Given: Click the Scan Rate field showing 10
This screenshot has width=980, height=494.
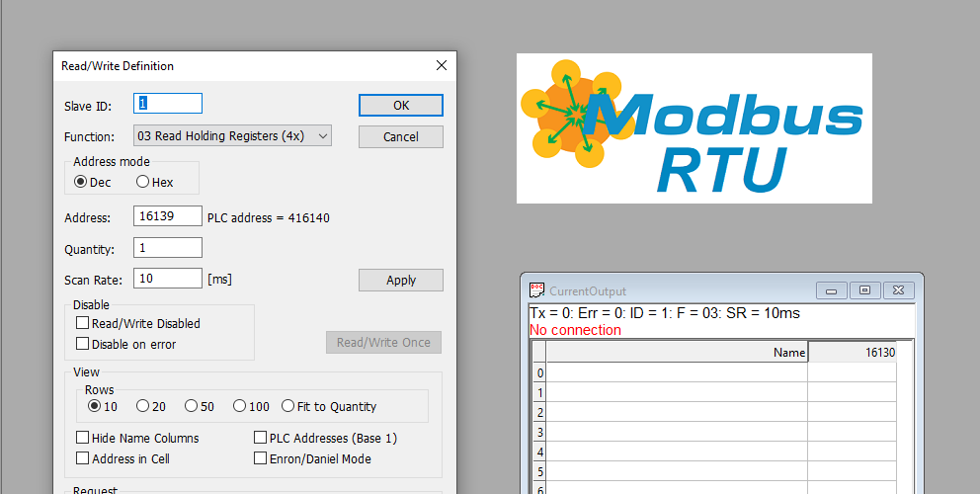Looking at the screenshot, I should click(168, 279).
